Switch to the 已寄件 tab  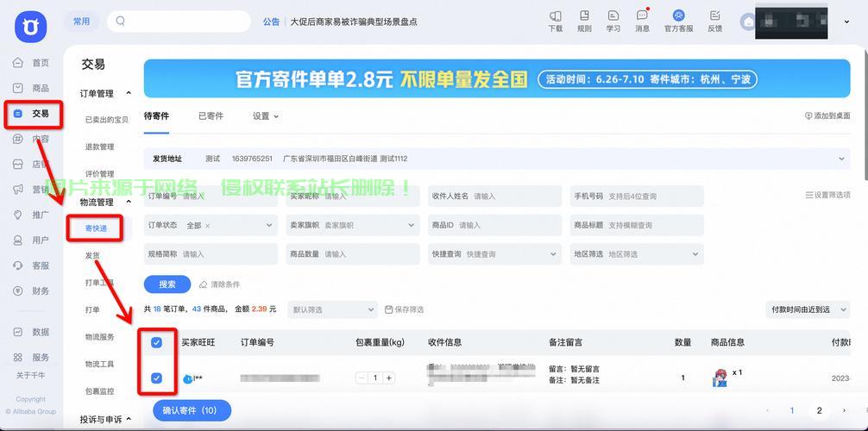(211, 116)
